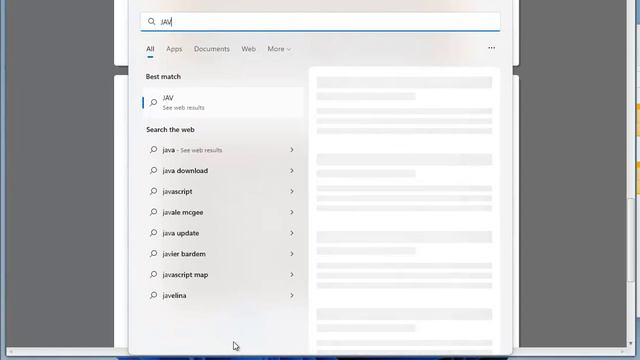Click search icon beside java web results
640x360 pixels.
point(153,149)
